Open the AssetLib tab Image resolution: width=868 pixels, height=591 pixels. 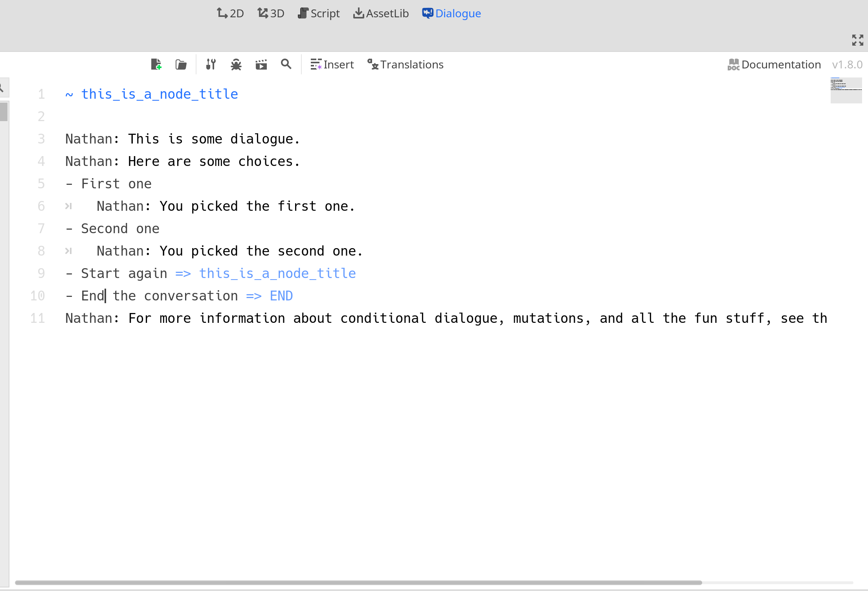coord(381,13)
